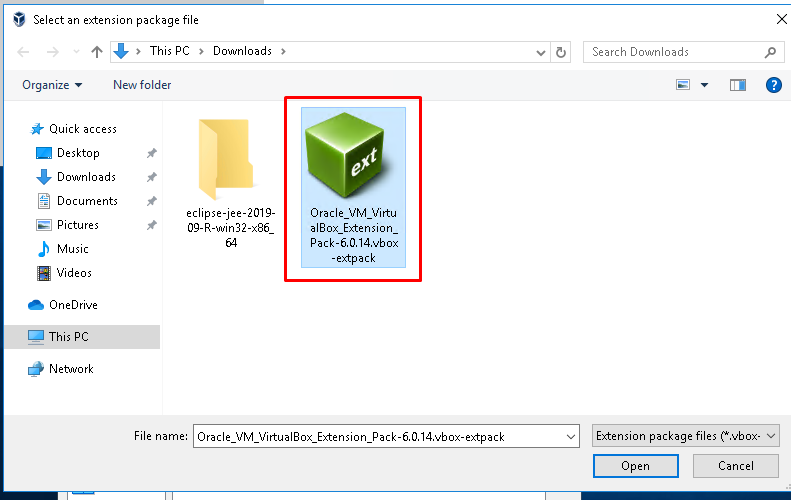Click the pin icon next to Downloads

point(151,177)
